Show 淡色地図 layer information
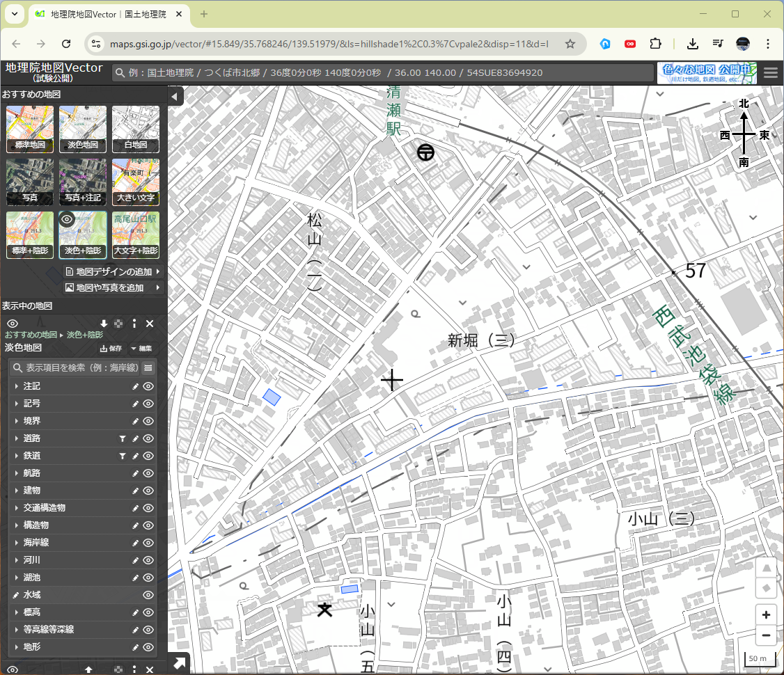Image resolution: width=784 pixels, height=675 pixels. [x=134, y=324]
